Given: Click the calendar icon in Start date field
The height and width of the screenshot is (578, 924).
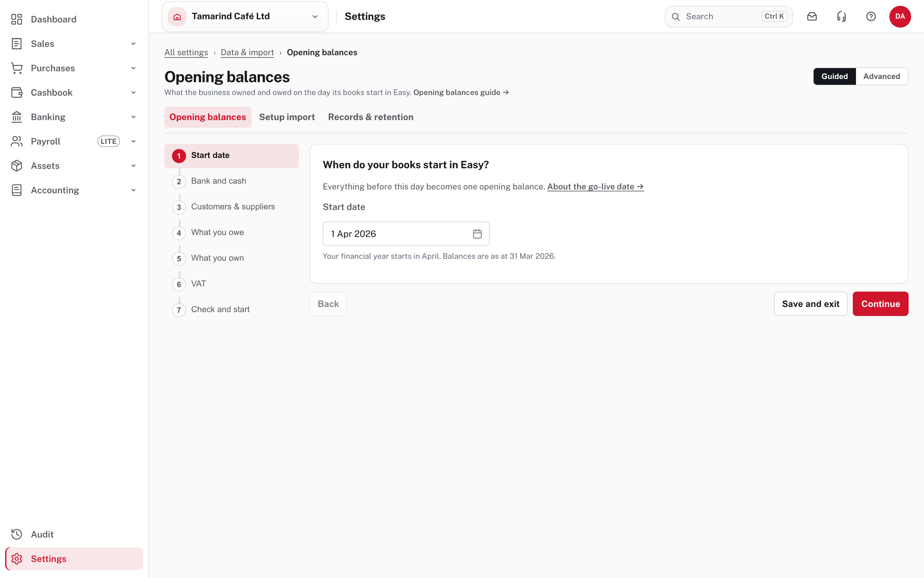Looking at the screenshot, I should click(477, 233).
